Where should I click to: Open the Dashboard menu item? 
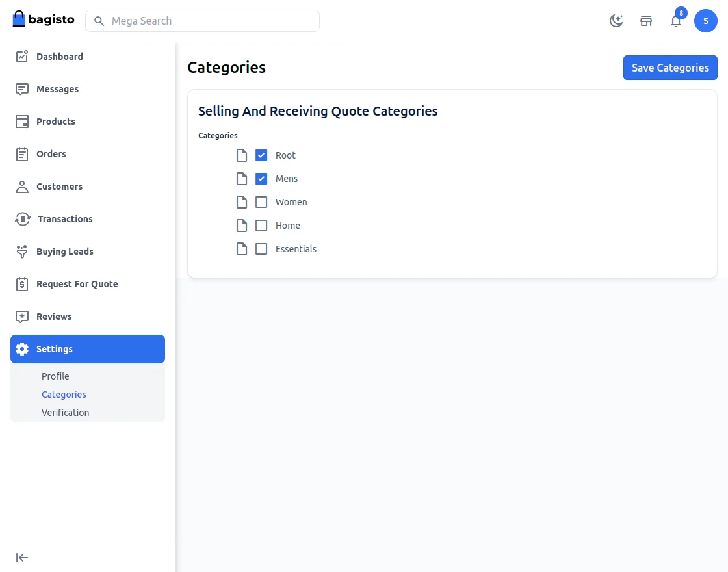click(60, 57)
